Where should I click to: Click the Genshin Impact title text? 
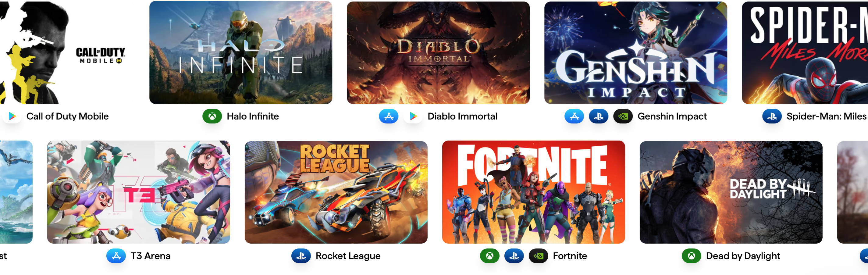point(672,116)
